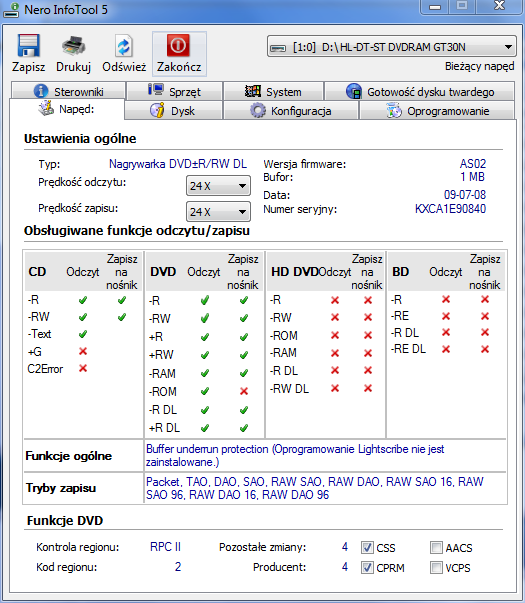Click the Oprogramowanie tab icon
The width and height of the screenshot is (525, 603).
(x=393, y=110)
